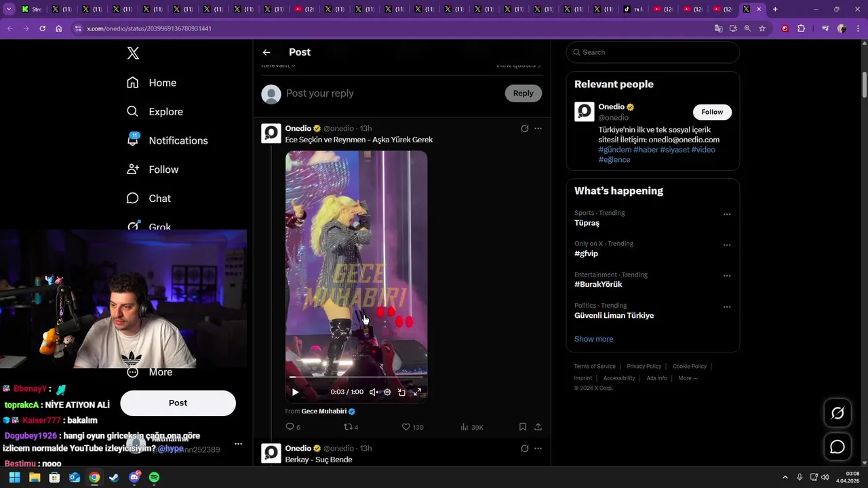
Task: Bookmark this page with the star
Action: click(x=762, y=28)
